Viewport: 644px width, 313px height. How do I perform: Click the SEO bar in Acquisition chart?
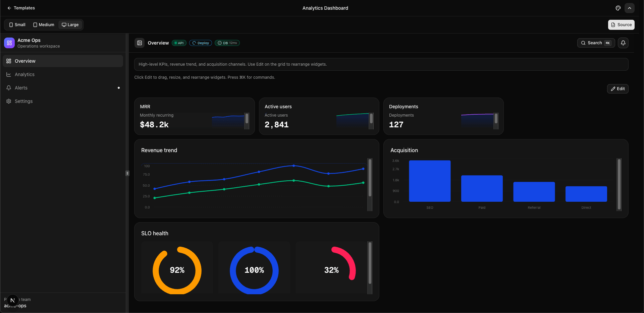430,181
